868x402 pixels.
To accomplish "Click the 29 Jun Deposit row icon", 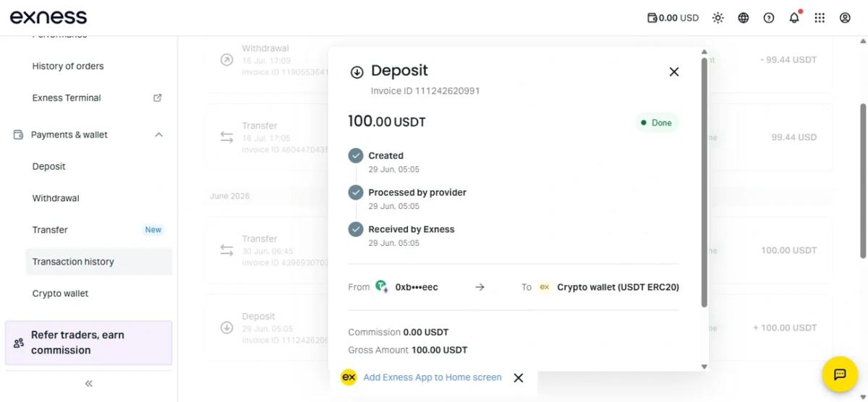I will (x=226, y=328).
